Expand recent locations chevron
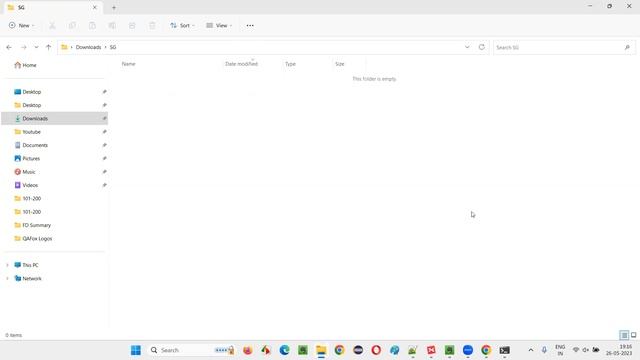 [36, 47]
